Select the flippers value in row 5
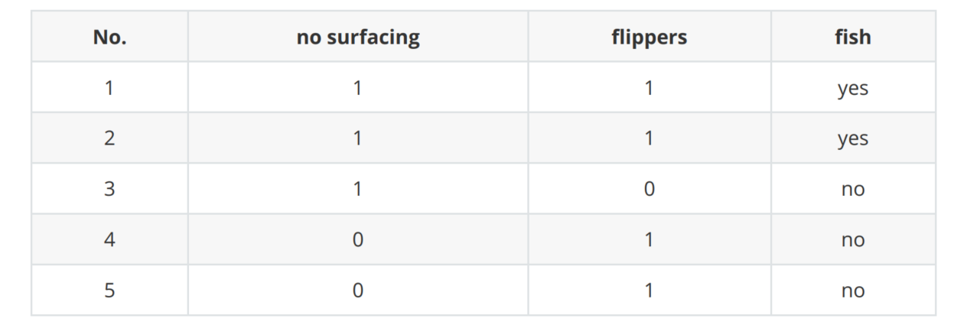 coord(649,291)
